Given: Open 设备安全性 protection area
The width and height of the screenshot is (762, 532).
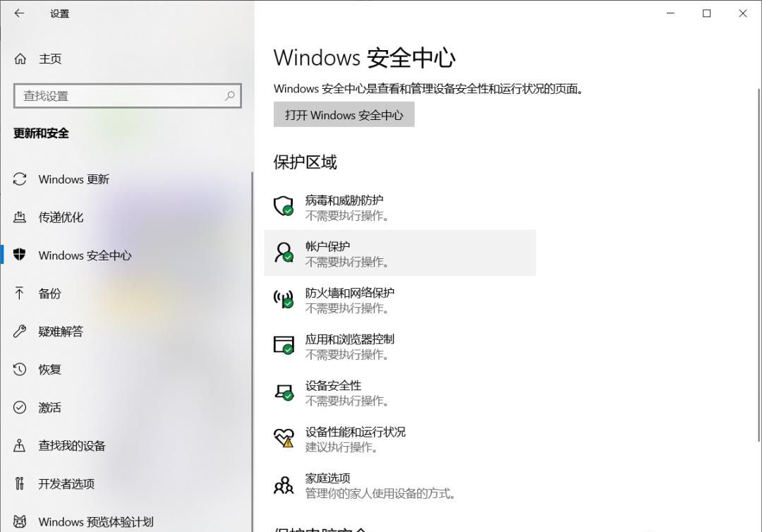Looking at the screenshot, I should (400, 392).
